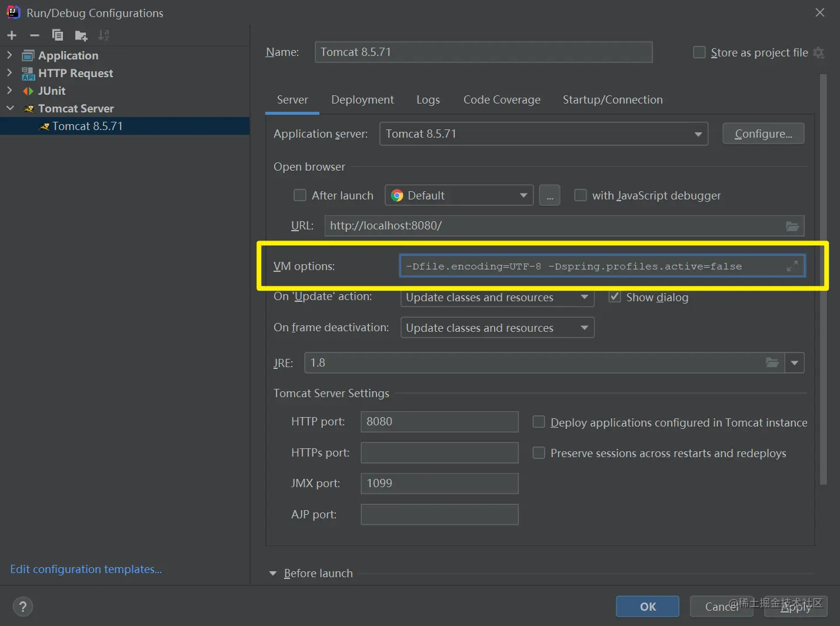Click the ellipsis browser selection button
Viewport: 840px width, 626px height.
(x=549, y=195)
